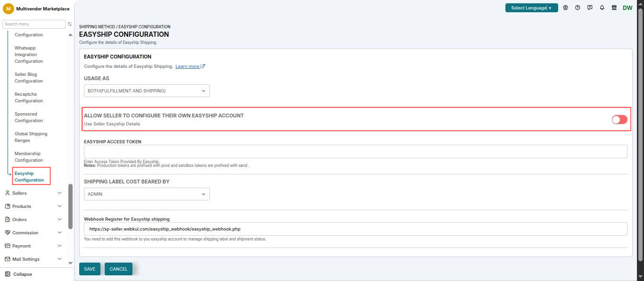Click the Multivendor Marketplace title
The height and width of the screenshot is (281, 644).
coord(43,9)
